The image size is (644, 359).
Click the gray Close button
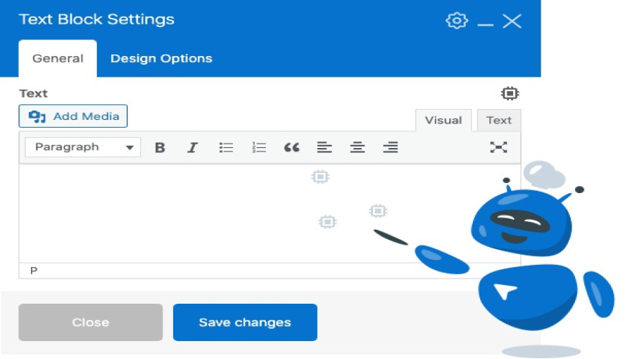click(x=91, y=322)
